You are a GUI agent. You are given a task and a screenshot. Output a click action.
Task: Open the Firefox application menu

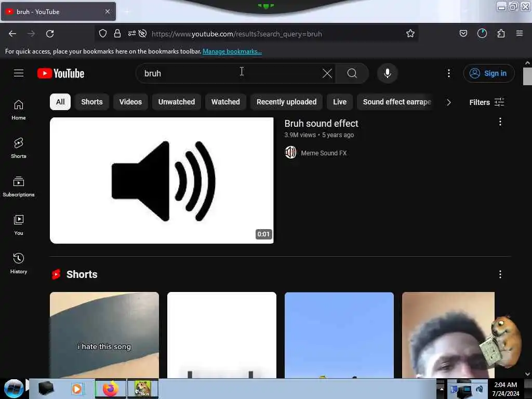520,33
